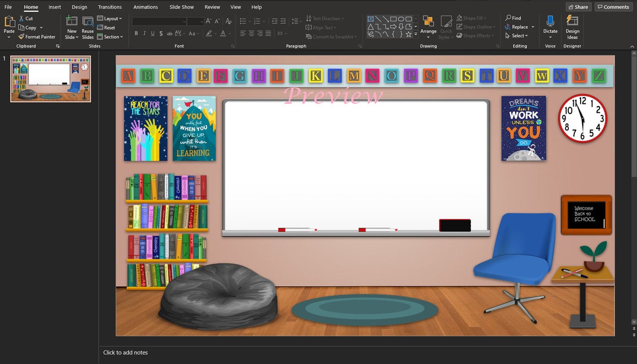Go to the Slide Show tab
This screenshot has width=637, height=364.
click(181, 7)
